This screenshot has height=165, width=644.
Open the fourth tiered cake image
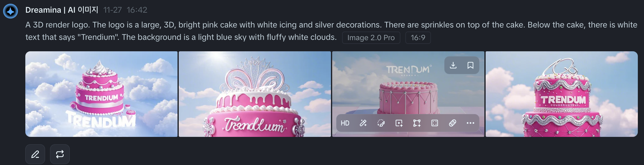562,94
